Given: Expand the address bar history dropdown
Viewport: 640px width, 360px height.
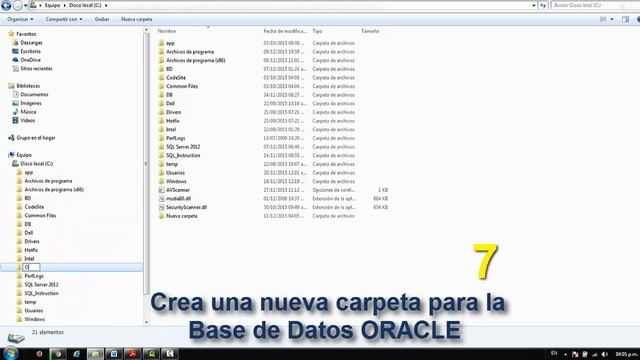Looking at the screenshot, I should 533,5.
